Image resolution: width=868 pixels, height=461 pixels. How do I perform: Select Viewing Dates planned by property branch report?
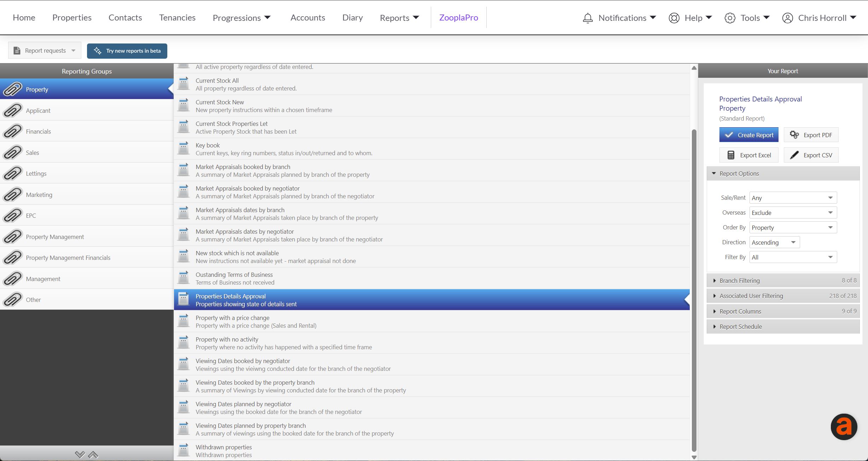coord(432,429)
